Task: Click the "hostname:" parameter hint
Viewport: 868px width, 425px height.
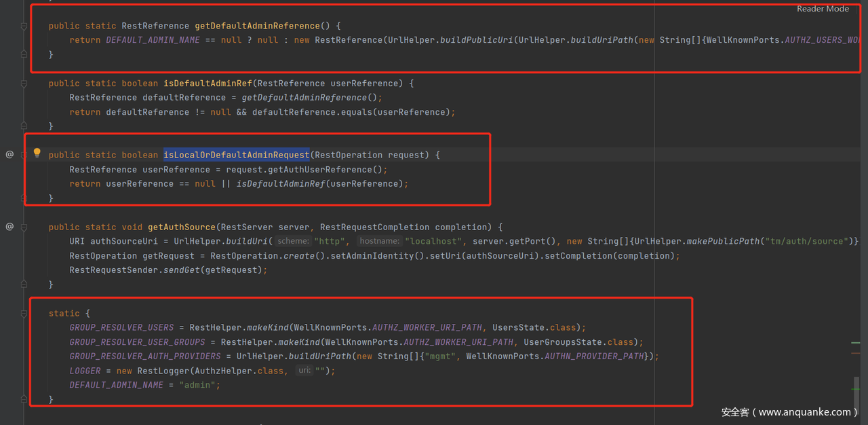Action: [x=378, y=241]
